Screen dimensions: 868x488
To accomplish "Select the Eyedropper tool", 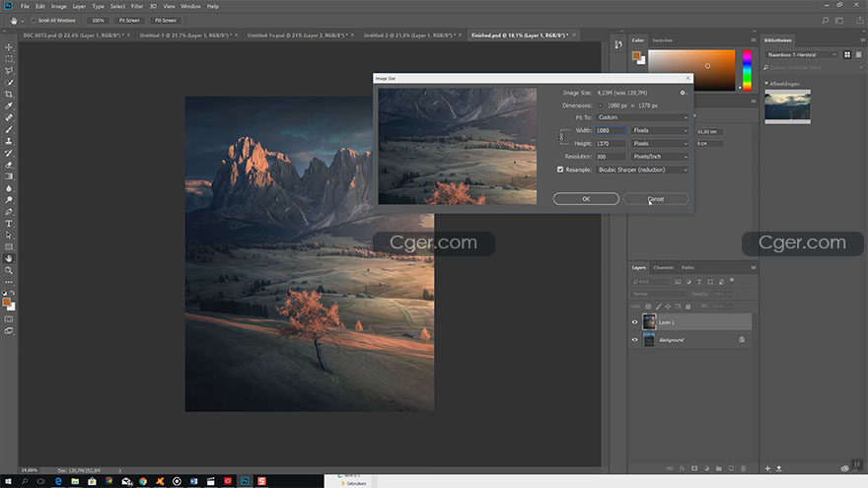I will pos(9,106).
